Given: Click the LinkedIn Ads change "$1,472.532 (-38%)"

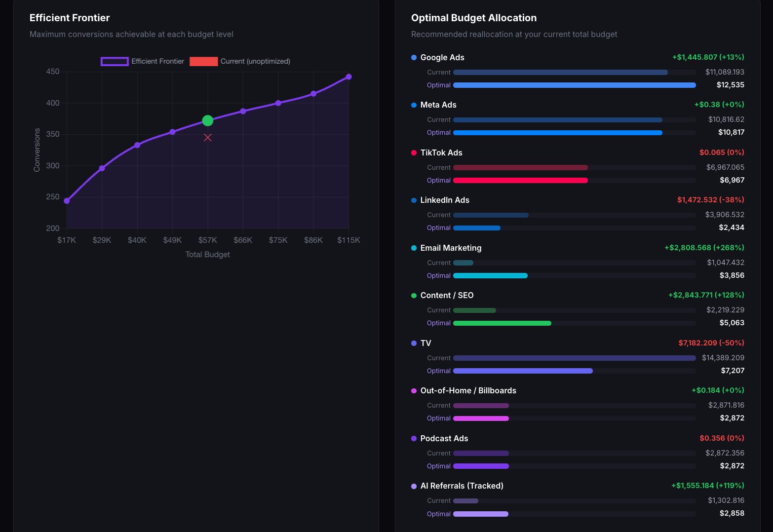Looking at the screenshot, I should click(x=711, y=200).
